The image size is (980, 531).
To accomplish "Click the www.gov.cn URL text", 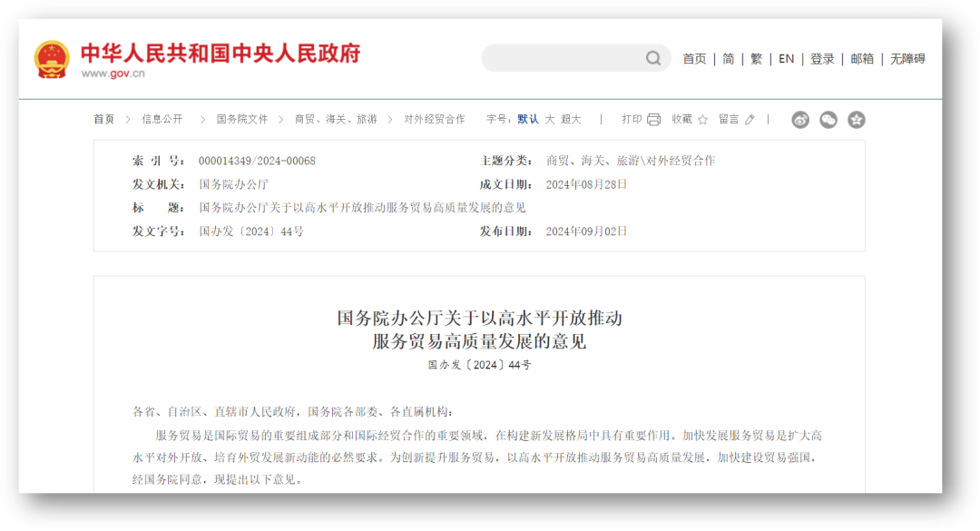I will 113,74.
